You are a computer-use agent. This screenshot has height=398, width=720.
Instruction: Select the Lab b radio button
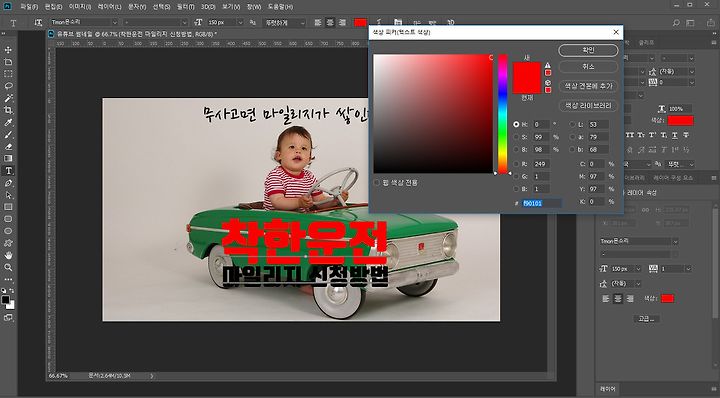(x=572, y=149)
